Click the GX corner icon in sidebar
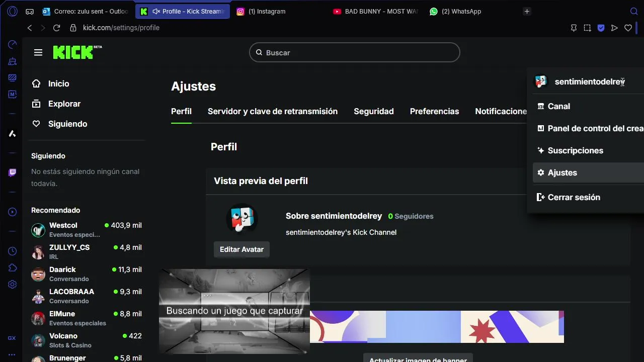 [12, 338]
